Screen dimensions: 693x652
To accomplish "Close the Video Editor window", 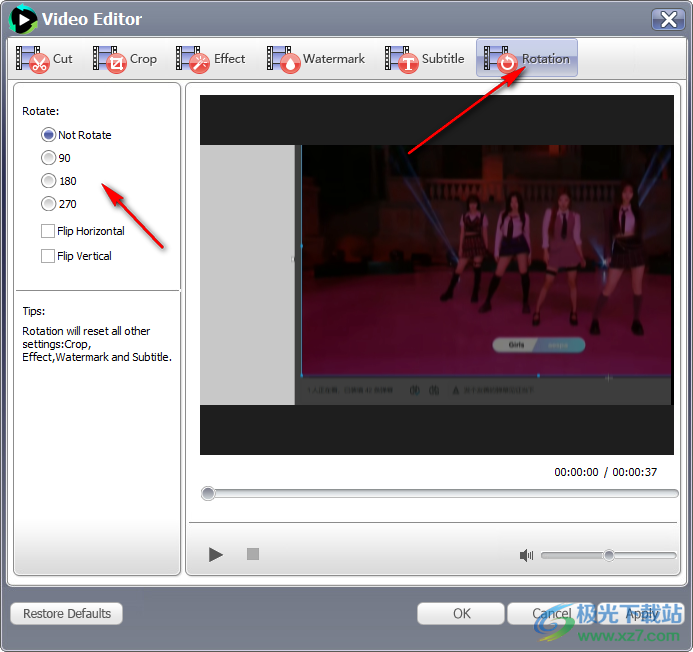I will click(668, 19).
